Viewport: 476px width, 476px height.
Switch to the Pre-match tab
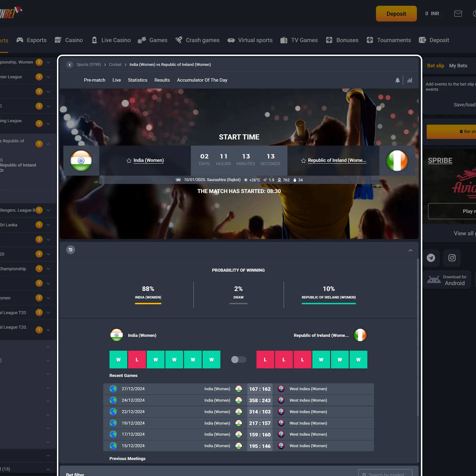95,80
